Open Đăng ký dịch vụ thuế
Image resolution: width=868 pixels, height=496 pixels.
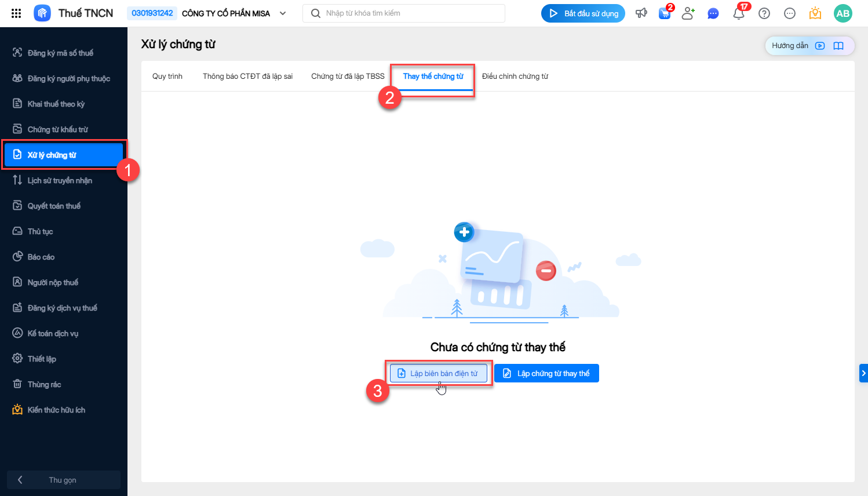(64, 308)
